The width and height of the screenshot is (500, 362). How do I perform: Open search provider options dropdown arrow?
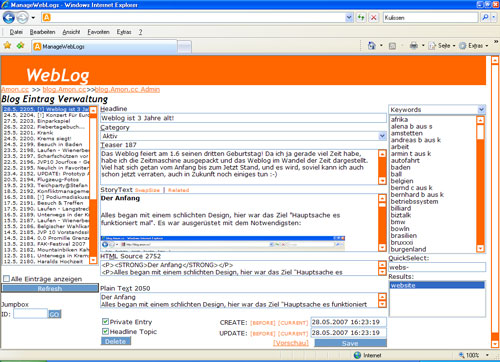click(494, 17)
